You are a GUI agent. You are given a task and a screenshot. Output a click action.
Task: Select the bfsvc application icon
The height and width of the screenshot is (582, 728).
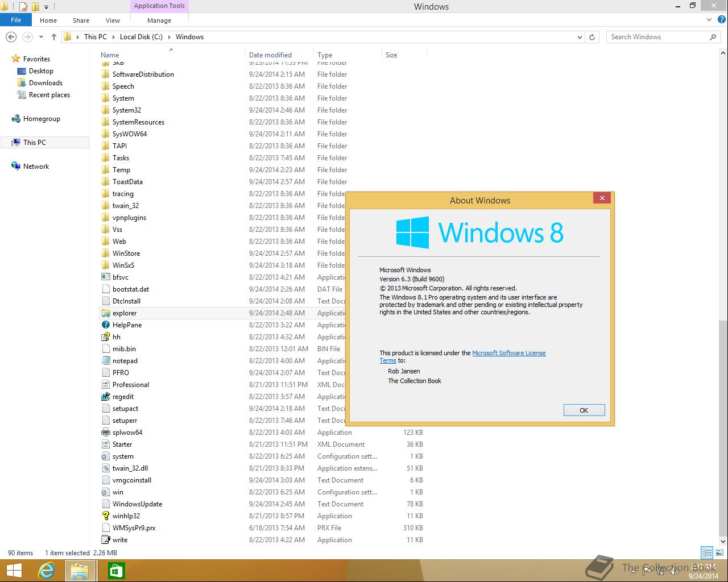105,277
